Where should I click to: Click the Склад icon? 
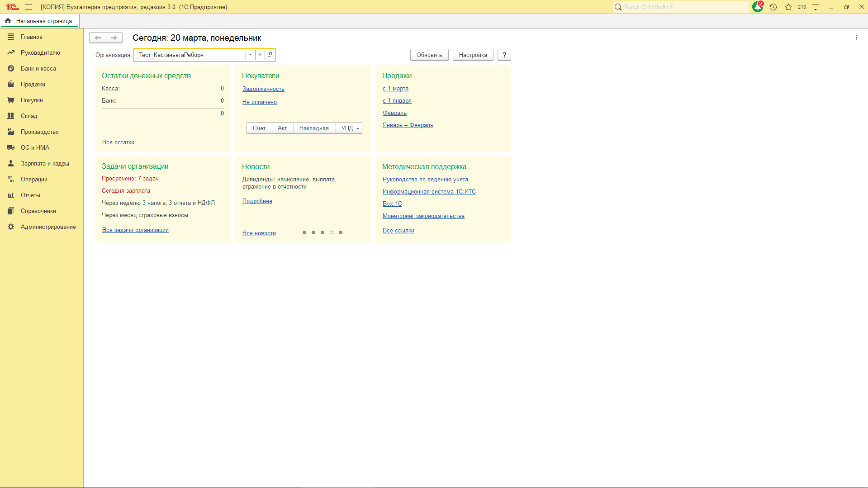11,116
